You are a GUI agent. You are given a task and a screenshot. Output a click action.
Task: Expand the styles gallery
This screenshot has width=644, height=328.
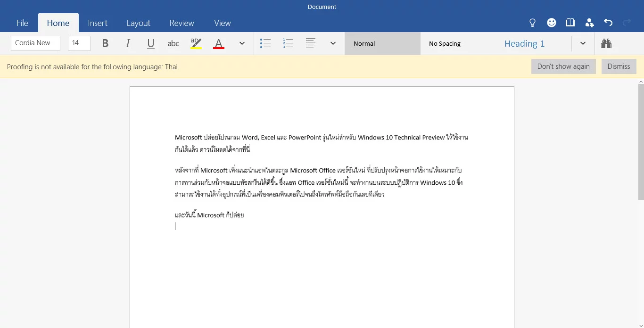[583, 43]
